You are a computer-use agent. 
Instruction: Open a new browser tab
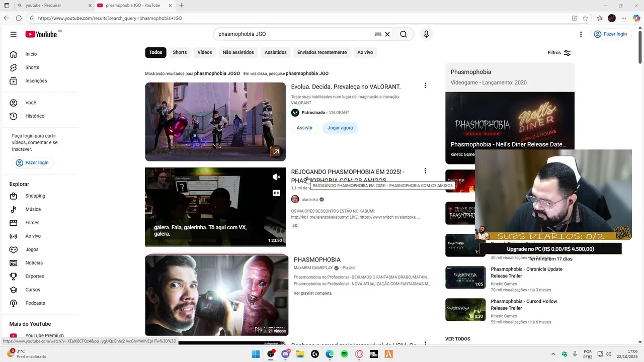point(181,6)
